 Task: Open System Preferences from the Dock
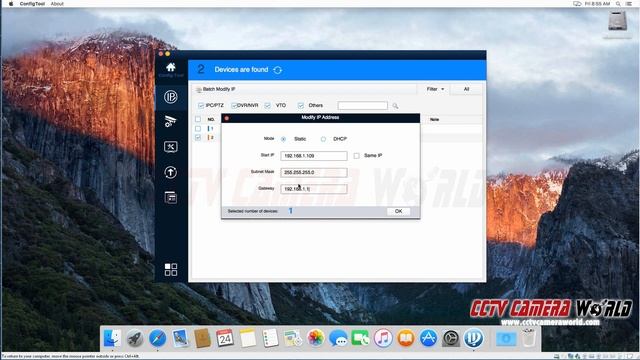click(x=451, y=338)
